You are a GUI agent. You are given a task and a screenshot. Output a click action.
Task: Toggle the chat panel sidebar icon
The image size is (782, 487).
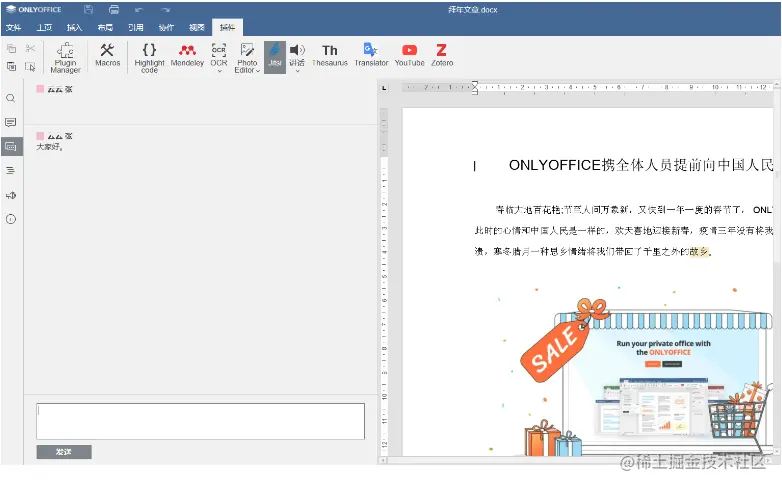point(11,147)
